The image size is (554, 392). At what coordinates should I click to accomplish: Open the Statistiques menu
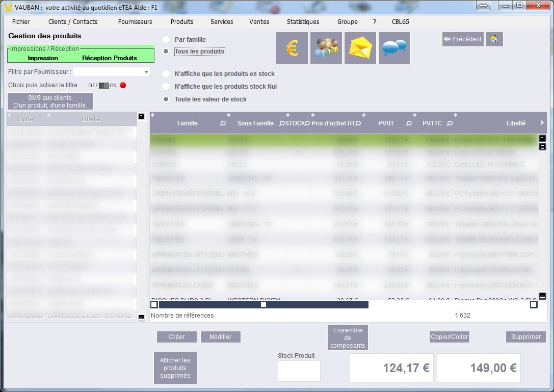click(303, 22)
